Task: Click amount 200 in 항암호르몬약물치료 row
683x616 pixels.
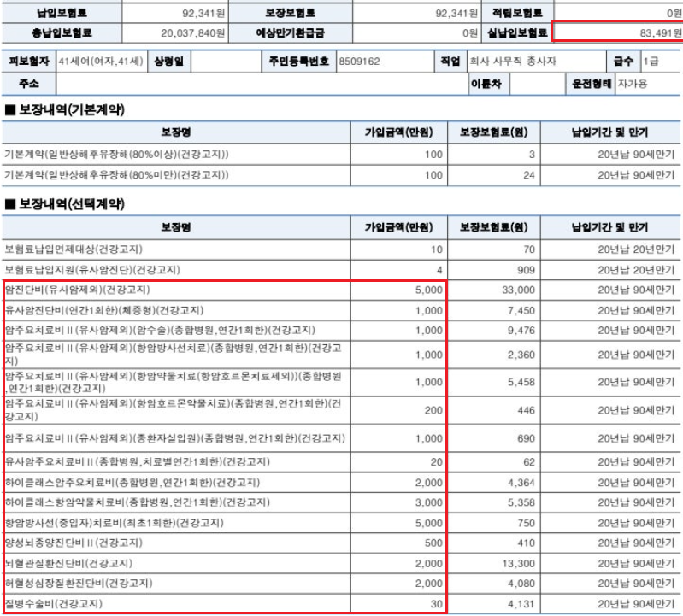Action: tap(433, 410)
